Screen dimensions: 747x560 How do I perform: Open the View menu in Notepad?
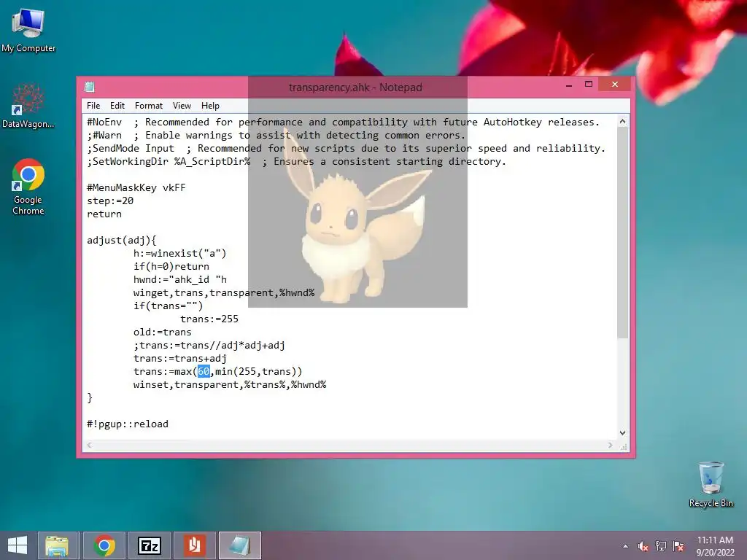click(x=182, y=106)
